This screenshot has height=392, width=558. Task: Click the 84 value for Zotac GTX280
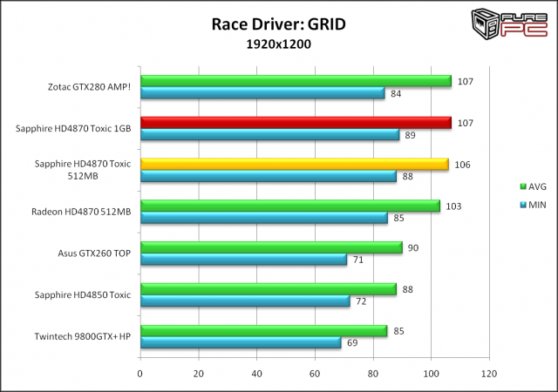point(396,93)
